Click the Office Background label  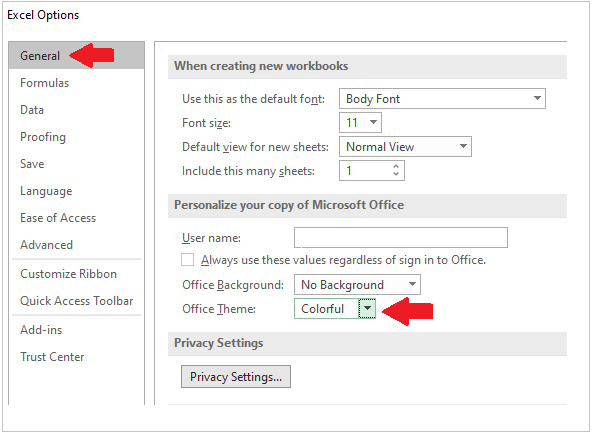(x=233, y=285)
